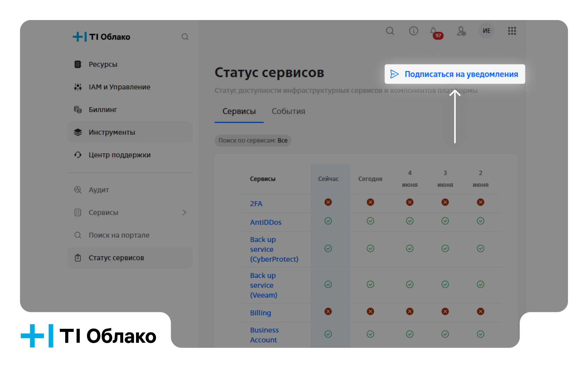Click the Статус сервисов page heading
This screenshot has width=588, height=368.
tap(269, 73)
